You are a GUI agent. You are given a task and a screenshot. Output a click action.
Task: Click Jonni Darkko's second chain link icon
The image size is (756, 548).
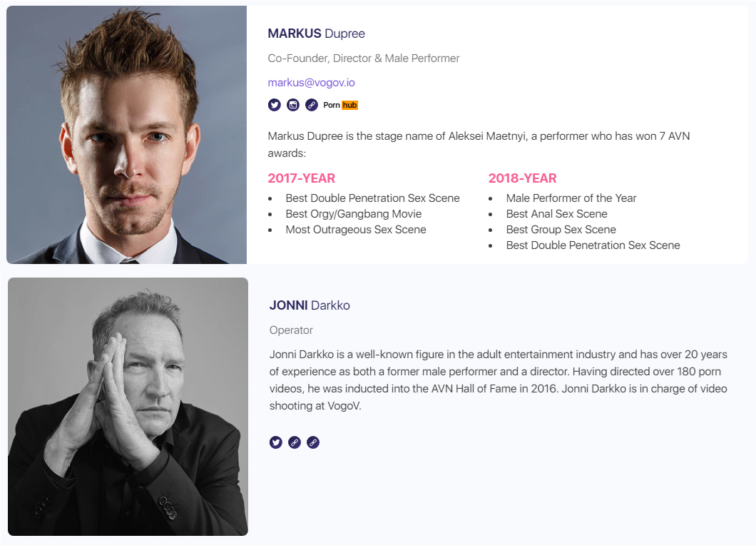[x=313, y=442]
